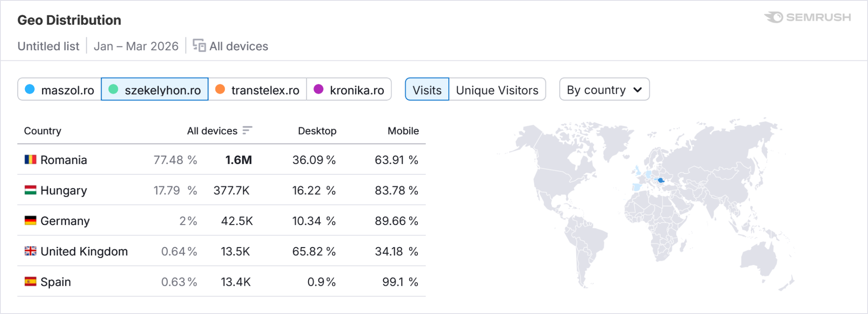Switch metric to Visits

[427, 90]
